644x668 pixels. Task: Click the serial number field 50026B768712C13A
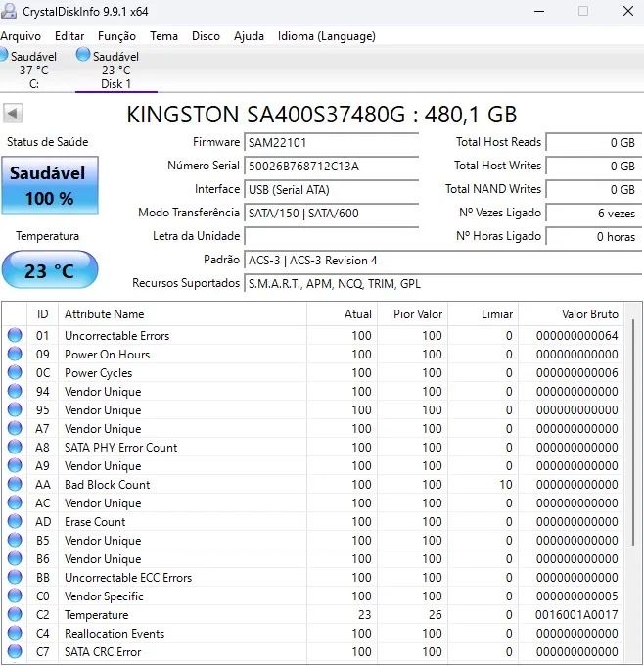pyautogui.click(x=331, y=166)
